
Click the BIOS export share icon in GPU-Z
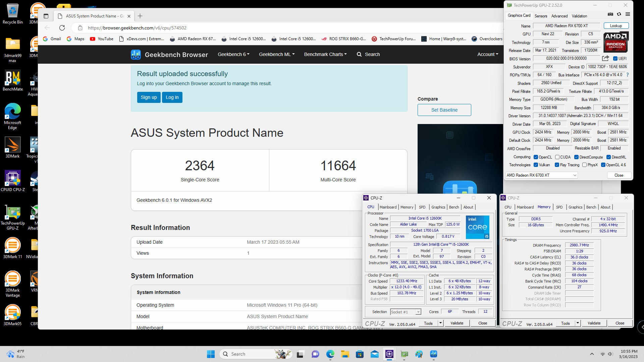[605, 58]
